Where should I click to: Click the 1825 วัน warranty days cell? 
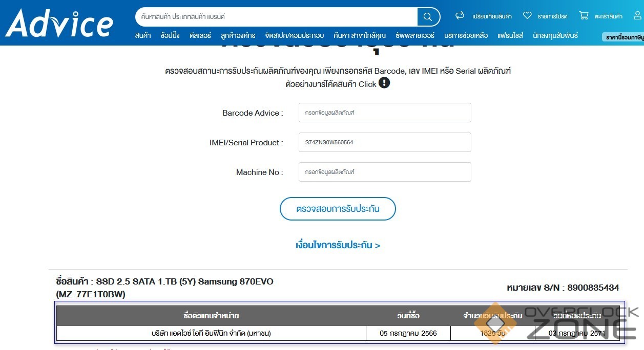point(493,333)
